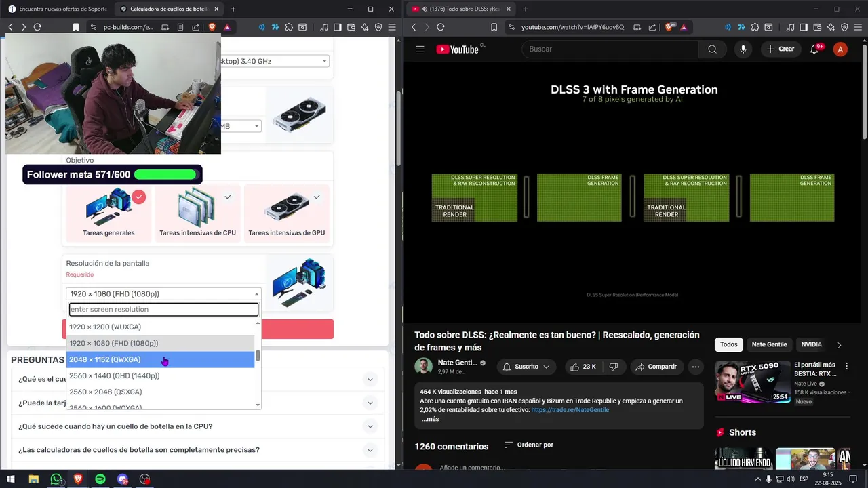Open Brave Shields in the pc-builds window
868x488 pixels.
pos(212,27)
